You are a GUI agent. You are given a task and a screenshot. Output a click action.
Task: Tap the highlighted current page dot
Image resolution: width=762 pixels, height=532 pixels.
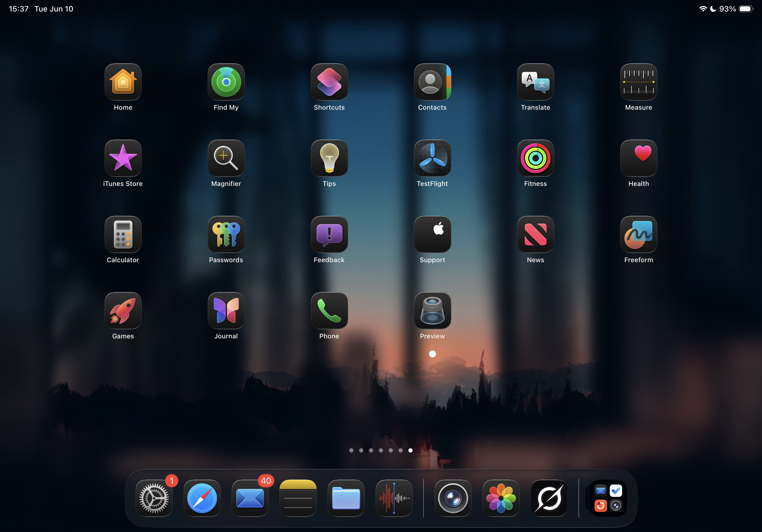pos(411,450)
